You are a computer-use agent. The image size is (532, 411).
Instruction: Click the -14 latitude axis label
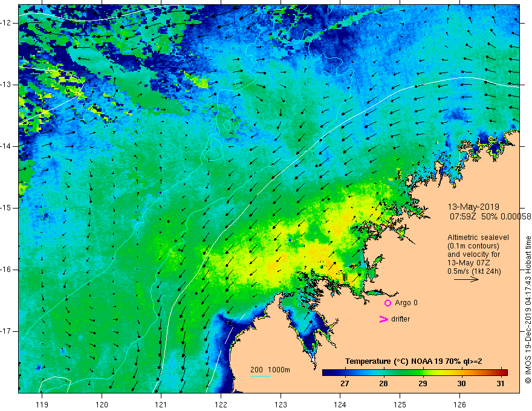pos(7,146)
